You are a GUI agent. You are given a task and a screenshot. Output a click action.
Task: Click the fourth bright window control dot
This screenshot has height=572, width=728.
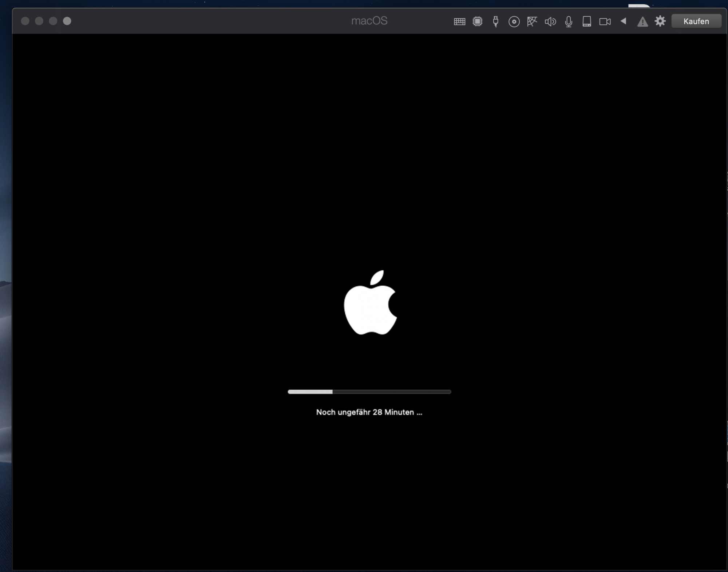pos(67,21)
